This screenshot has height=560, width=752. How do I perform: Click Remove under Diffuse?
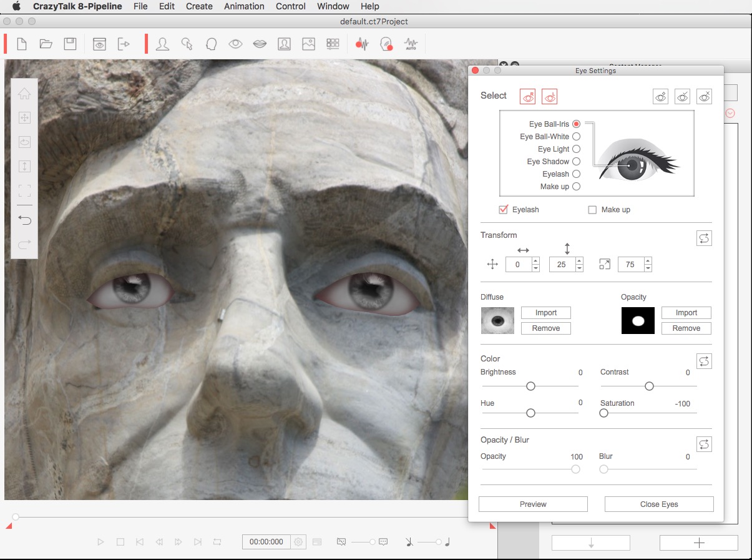[x=546, y=328]
